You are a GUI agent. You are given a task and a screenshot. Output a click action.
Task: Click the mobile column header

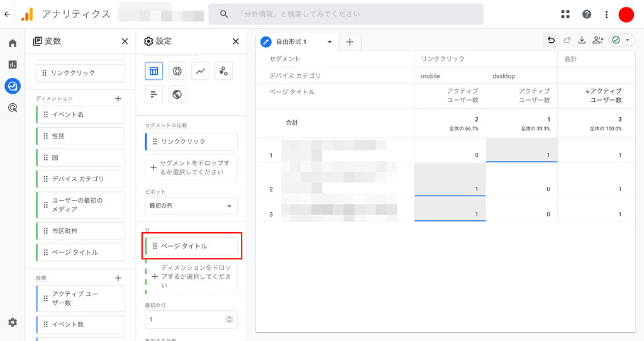coord(430,76)
